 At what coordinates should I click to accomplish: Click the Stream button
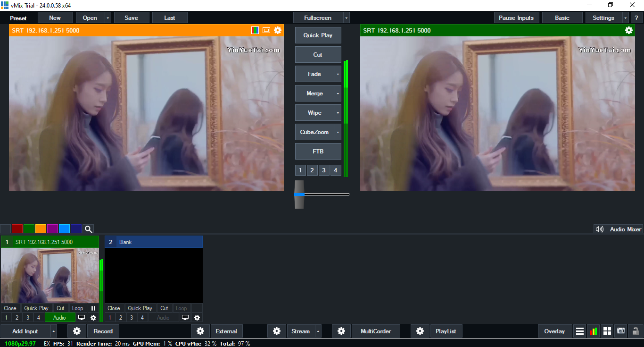(x=300, y=331)
